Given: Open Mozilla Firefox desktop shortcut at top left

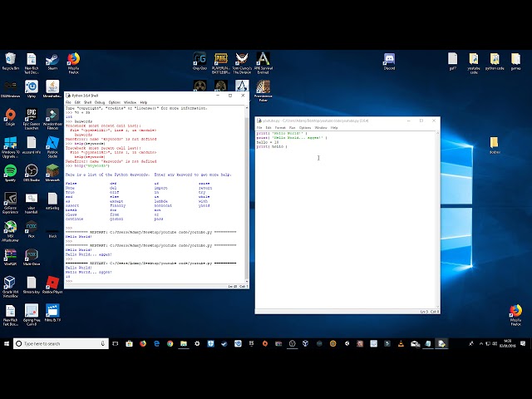Looking at the screenshot, I should pos(73,63).
